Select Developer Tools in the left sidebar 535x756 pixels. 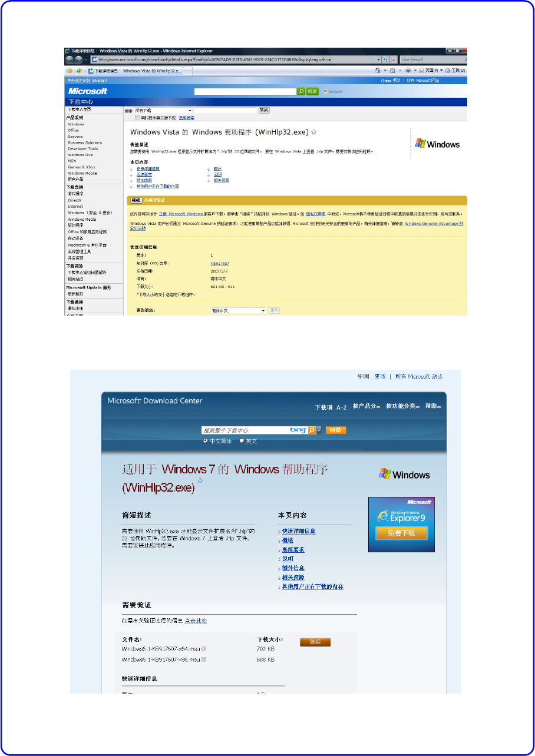[x=83, y=148]
